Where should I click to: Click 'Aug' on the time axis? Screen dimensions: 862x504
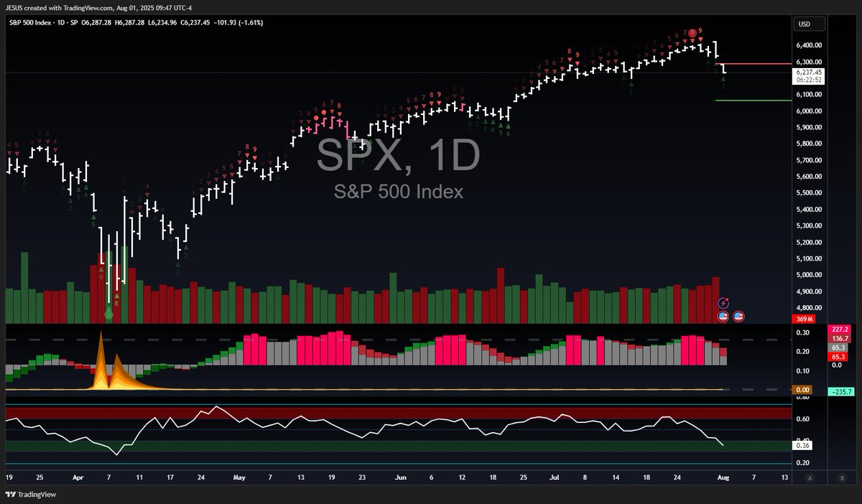coord(723,477)
